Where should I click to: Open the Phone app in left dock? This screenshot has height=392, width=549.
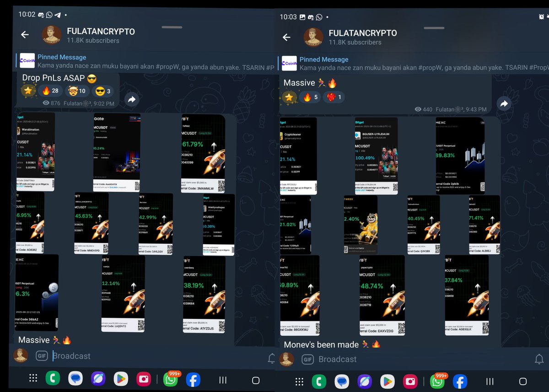pos(53,379)
